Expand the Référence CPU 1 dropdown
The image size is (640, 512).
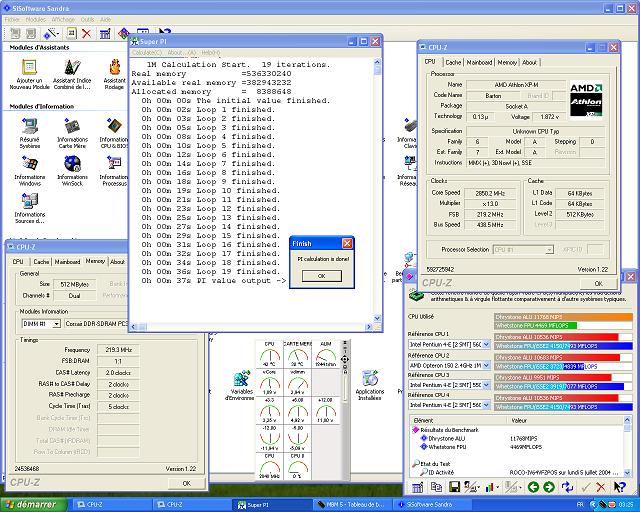click(x=486, y=345)
